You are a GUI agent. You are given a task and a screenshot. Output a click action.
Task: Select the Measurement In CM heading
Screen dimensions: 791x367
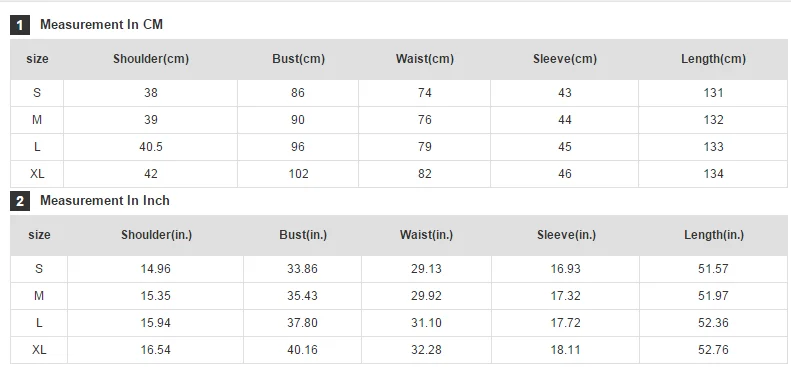click(101, 25)
